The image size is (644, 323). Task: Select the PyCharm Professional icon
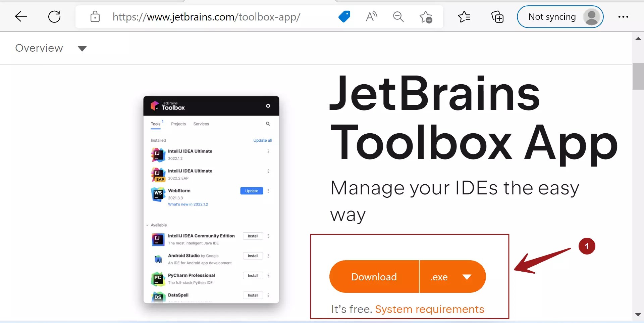click(158, 278)
